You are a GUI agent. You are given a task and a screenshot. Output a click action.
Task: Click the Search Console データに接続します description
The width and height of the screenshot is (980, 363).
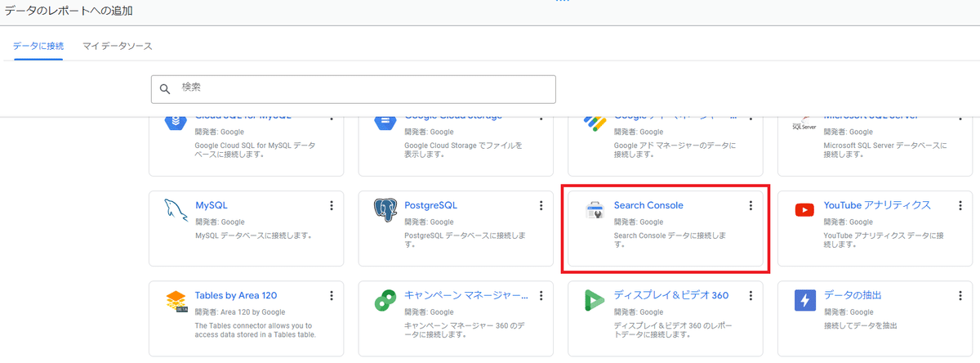point(670,240)
